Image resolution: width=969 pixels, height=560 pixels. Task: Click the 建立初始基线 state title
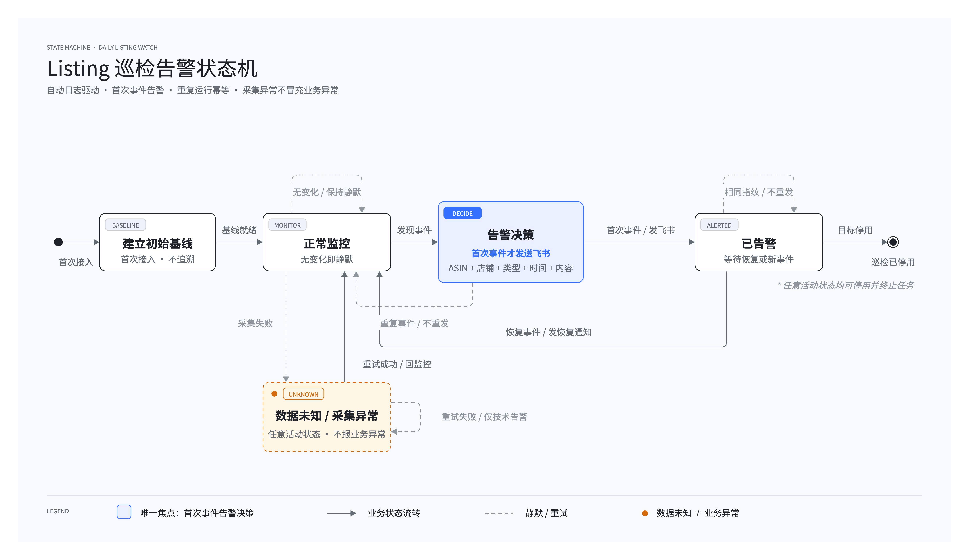pos(157,243)
